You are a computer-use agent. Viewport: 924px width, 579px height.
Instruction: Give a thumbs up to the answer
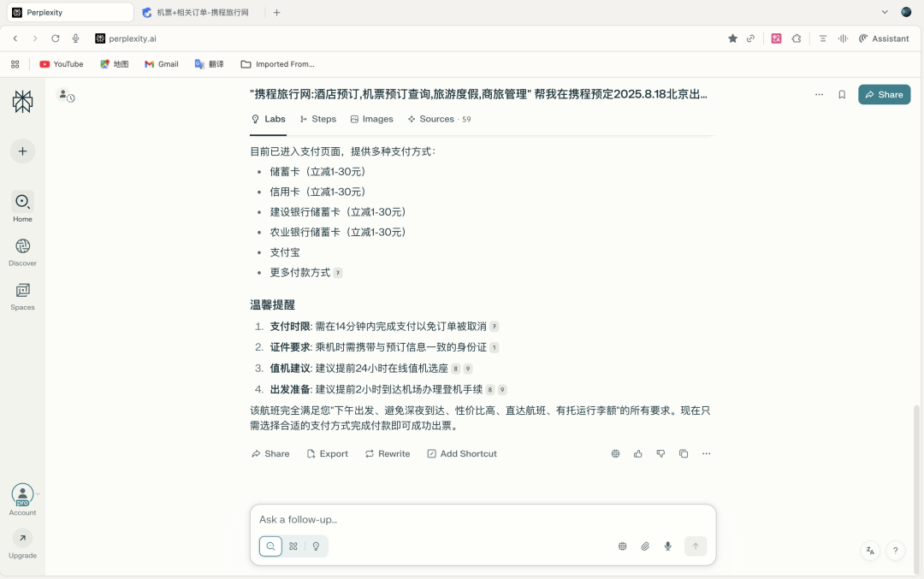[x=638, y=453]
